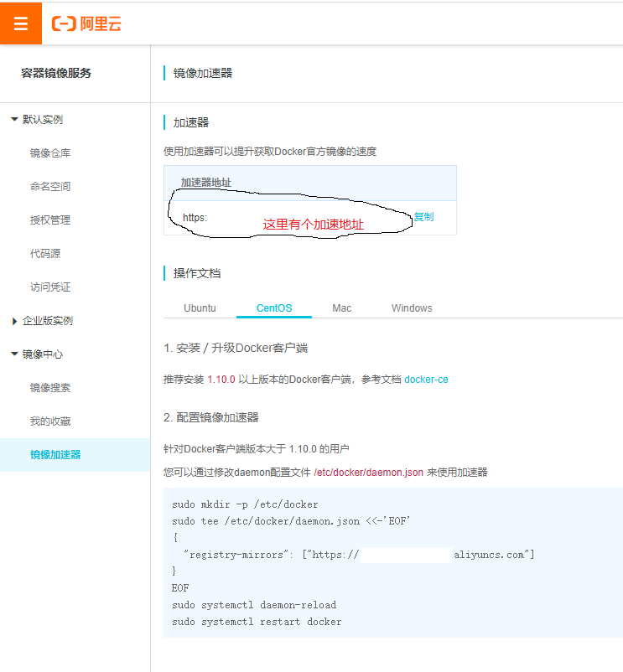Click the 操作文档 section heading
This screenshot has height=672, width=623.
click(x=197, y=273)
